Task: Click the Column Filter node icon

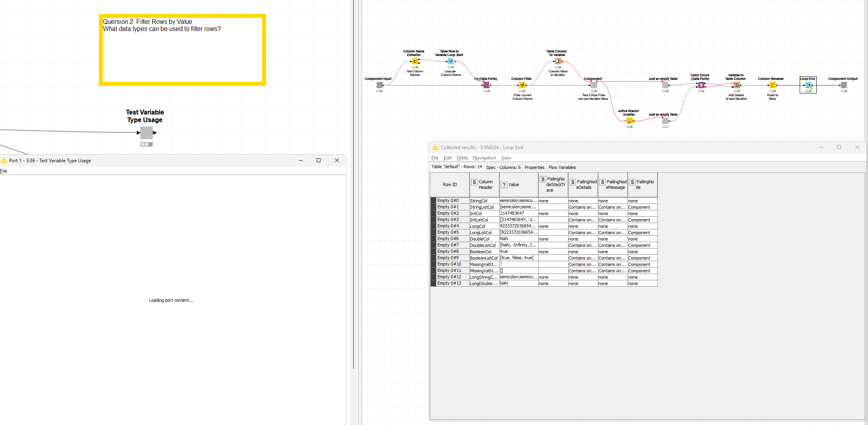Action: (x=522, y=85)
